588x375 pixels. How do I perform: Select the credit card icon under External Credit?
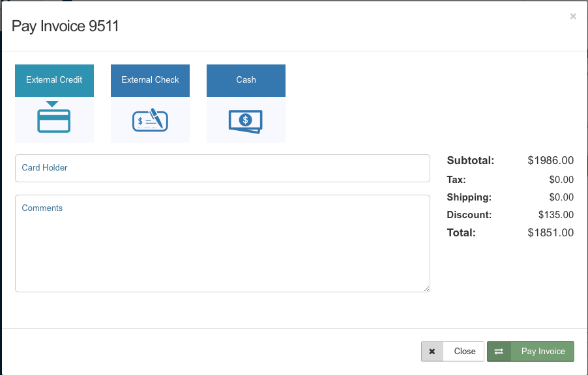[x=54, y=120]
